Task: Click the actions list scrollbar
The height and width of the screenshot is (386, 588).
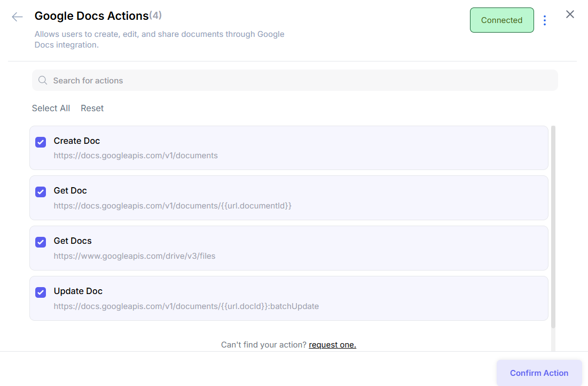Action: click(553, 227)
